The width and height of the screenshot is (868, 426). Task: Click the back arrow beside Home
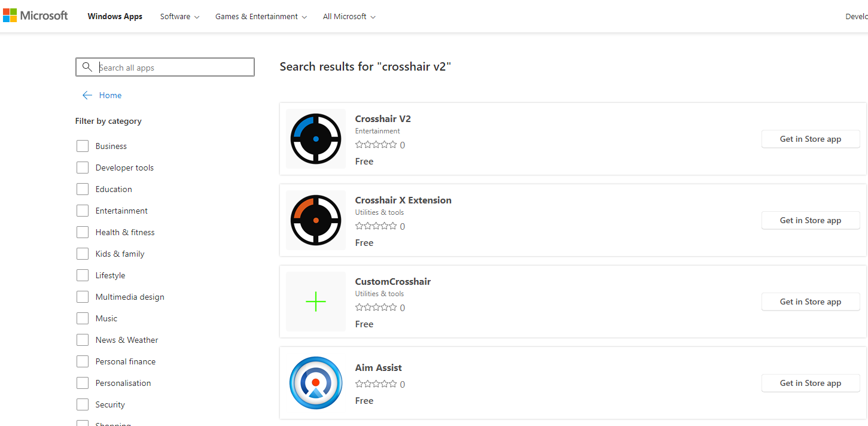pos(87,95)
